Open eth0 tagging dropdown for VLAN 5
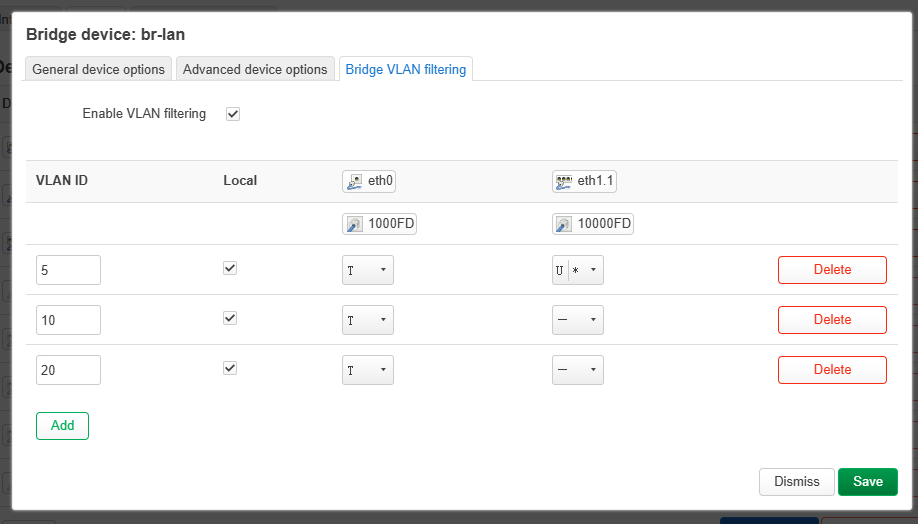 (367, 270)
